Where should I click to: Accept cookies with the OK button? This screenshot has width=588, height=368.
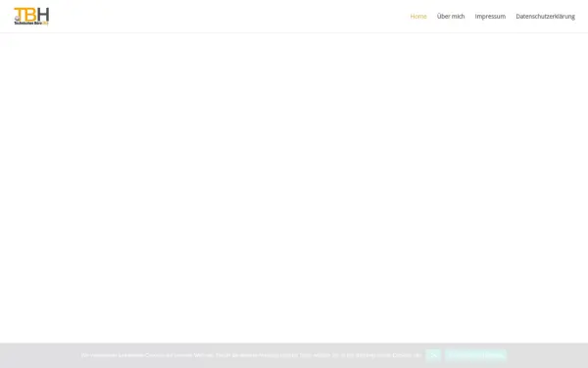[x=433, y=355]
